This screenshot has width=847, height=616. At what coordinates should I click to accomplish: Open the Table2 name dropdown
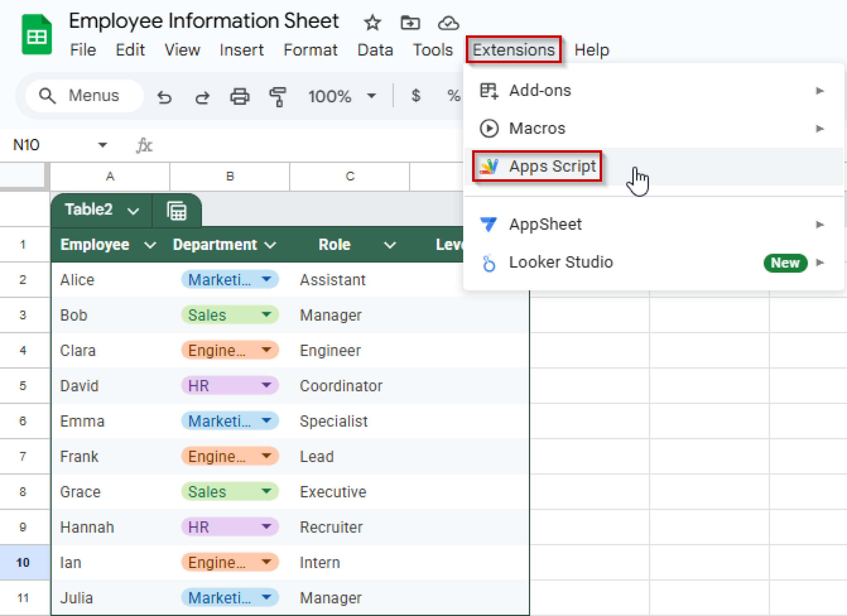(133, 210)
